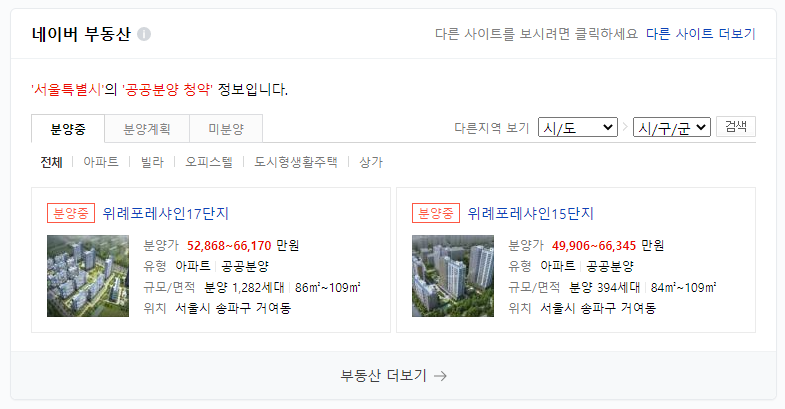This screenshot has width=785, height=409.
Task: Open the 다른 사이트 더보기 link
Action: click(700, 34)
